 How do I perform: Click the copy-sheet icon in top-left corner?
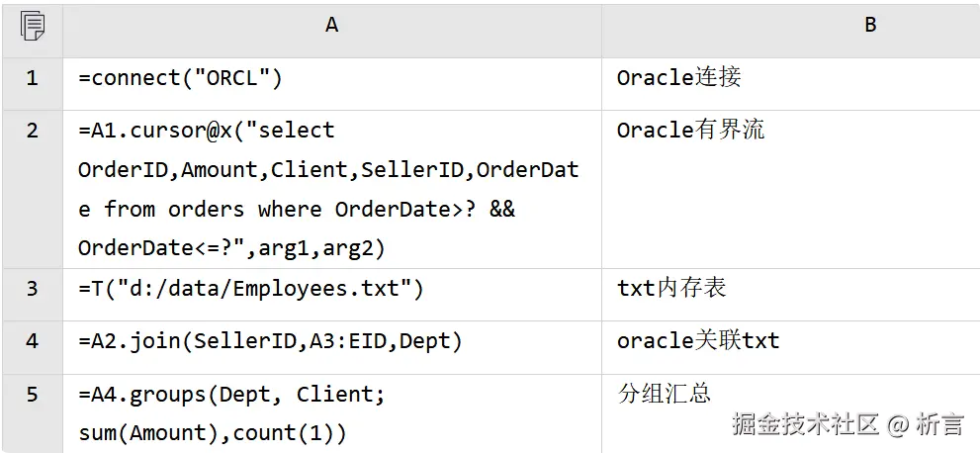point(32,26)
